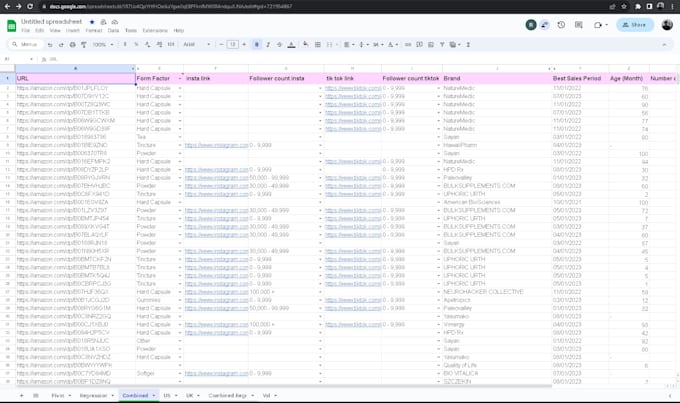Format as currency
The image size is (680, 403).
[x=125, y=44]
